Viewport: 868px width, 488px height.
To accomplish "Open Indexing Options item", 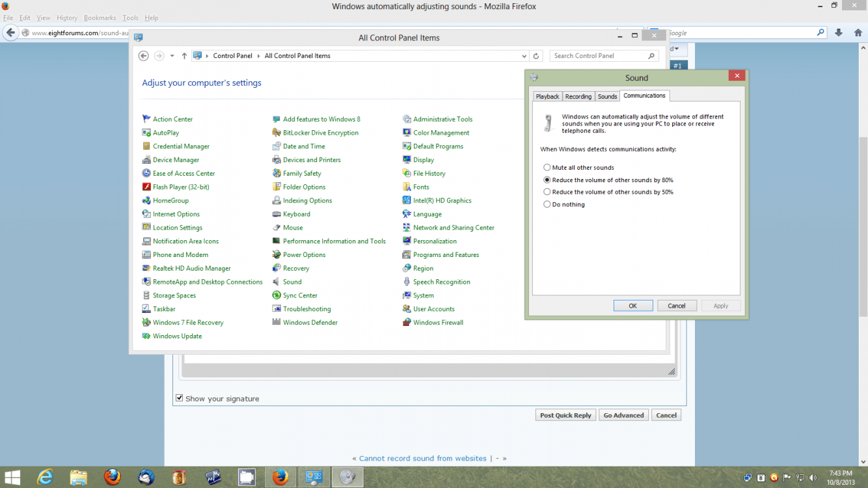I will (307, 200).
